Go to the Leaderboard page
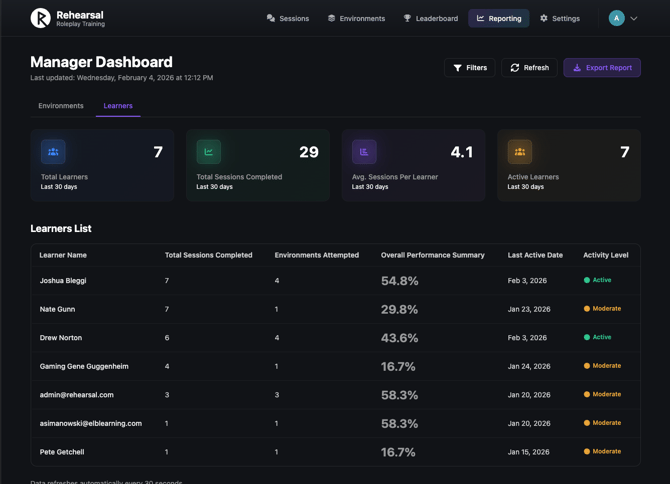Viewport: 670px width, 484px height. coord(430,18)
